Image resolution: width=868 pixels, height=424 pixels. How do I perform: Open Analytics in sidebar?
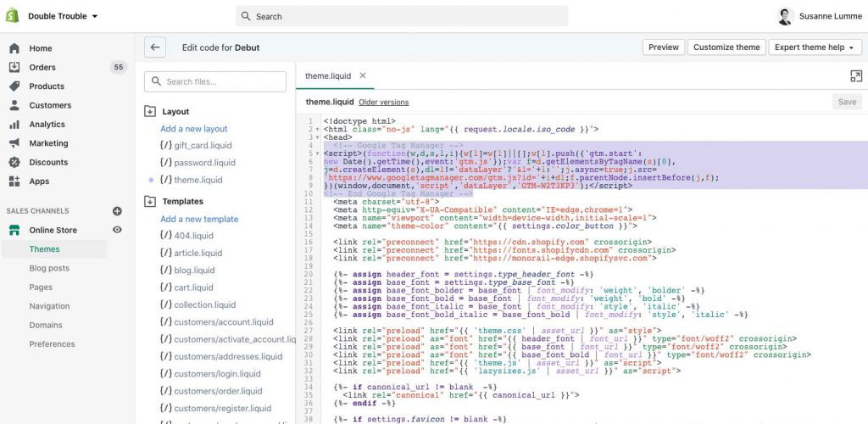[x=47, y=125]
